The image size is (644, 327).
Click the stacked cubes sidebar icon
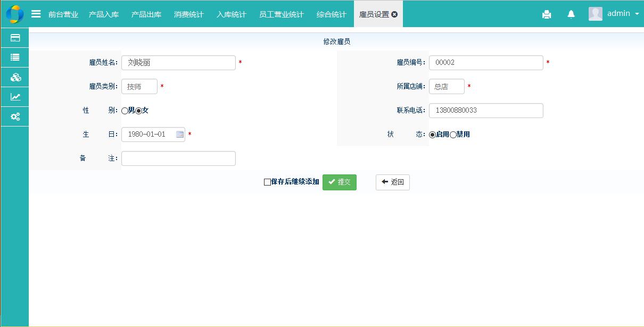point(15,77)
